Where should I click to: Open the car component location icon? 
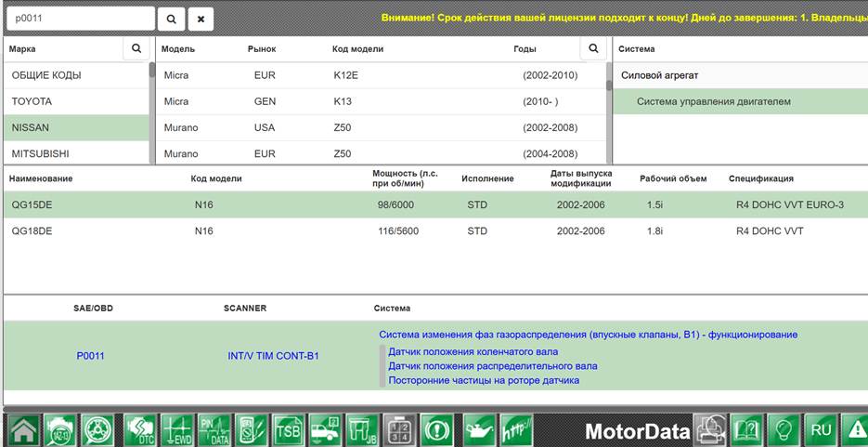(325, 430)
